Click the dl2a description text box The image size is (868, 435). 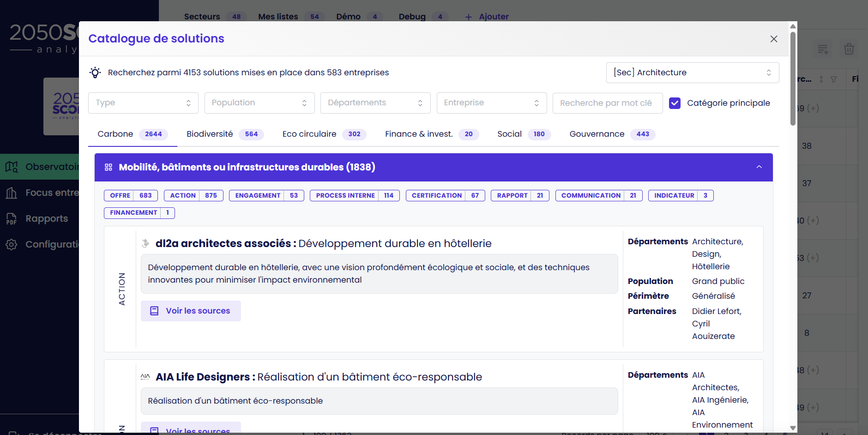click(380, 274)
